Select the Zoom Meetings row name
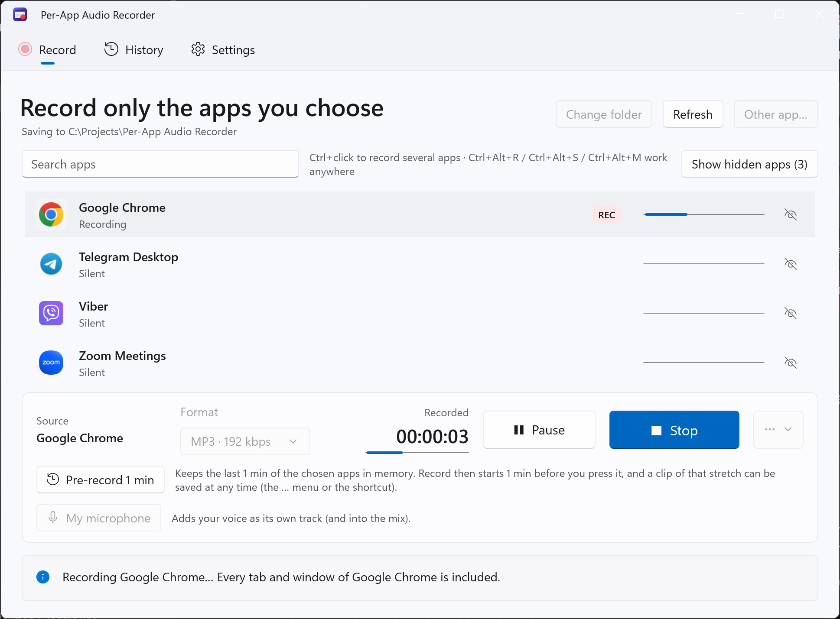 coord(122,356)
